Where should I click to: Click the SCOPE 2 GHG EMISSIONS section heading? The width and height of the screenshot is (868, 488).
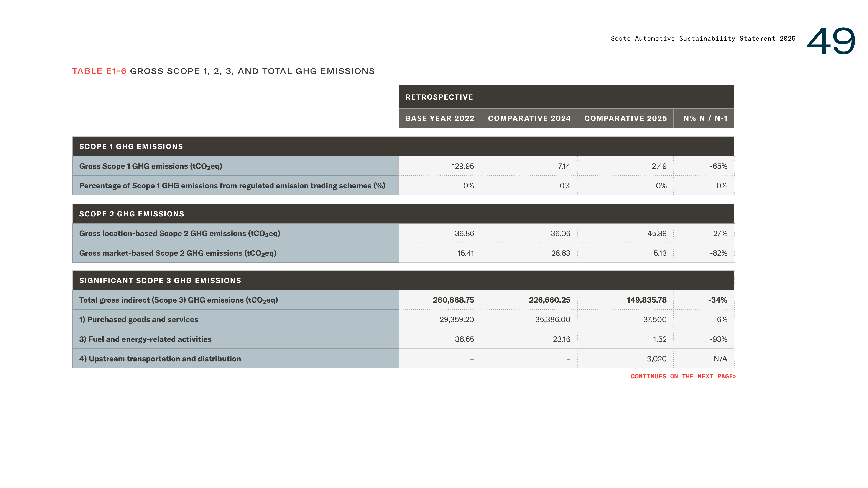[x=132, y=214]
